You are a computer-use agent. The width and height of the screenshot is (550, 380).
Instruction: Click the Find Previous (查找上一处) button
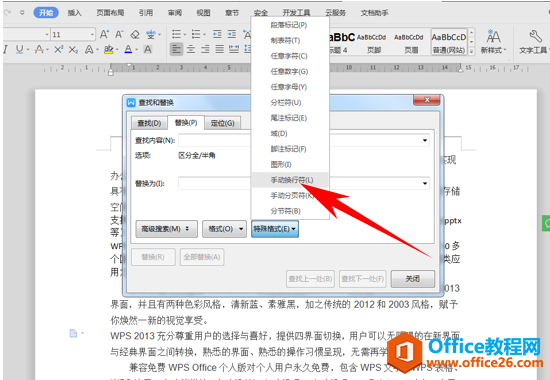coord(310,279)
